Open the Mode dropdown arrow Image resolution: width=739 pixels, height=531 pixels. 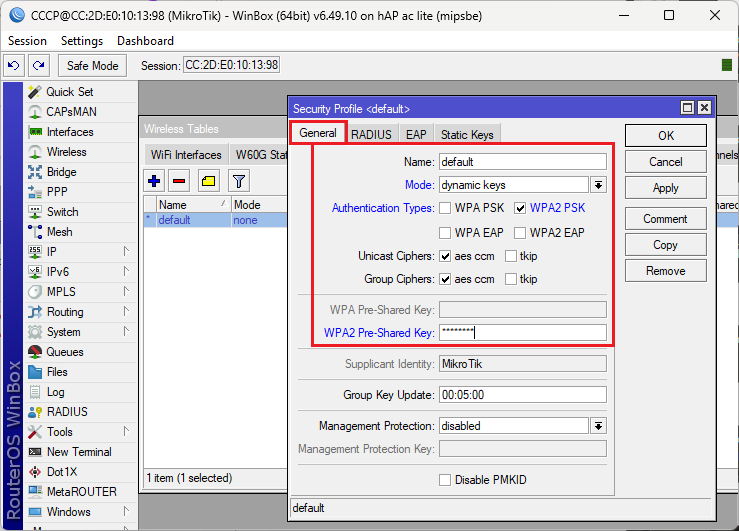[x=598, y=185]
